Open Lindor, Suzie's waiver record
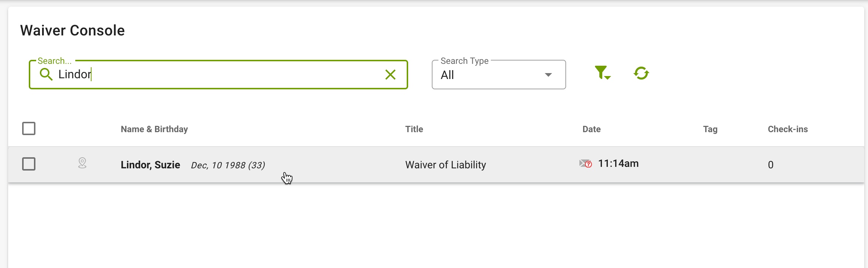 tap(436, 164)
